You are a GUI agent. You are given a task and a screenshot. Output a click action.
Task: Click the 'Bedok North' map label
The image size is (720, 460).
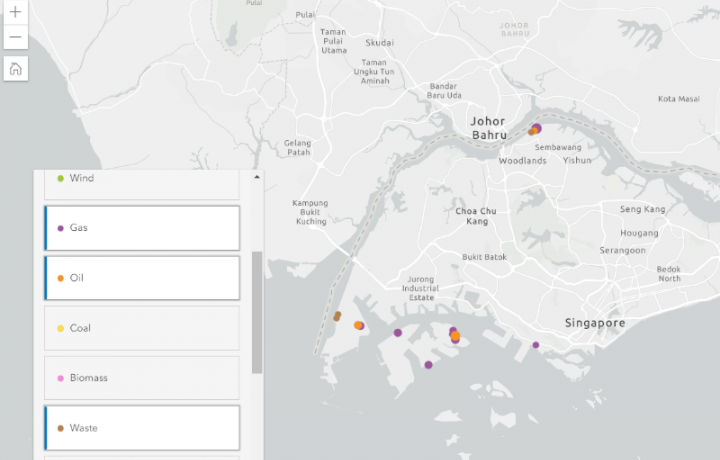pos(669,274)
